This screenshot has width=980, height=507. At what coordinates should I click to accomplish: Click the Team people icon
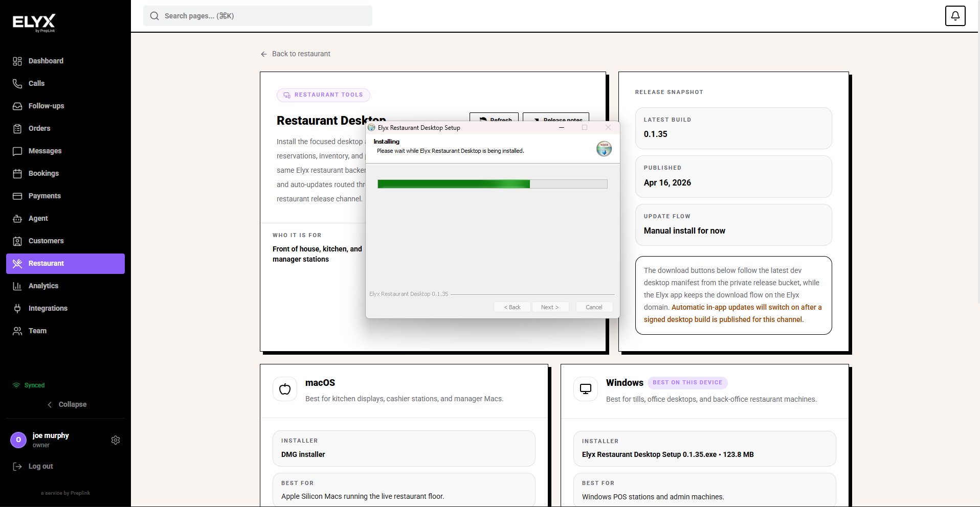pos(17,331)
